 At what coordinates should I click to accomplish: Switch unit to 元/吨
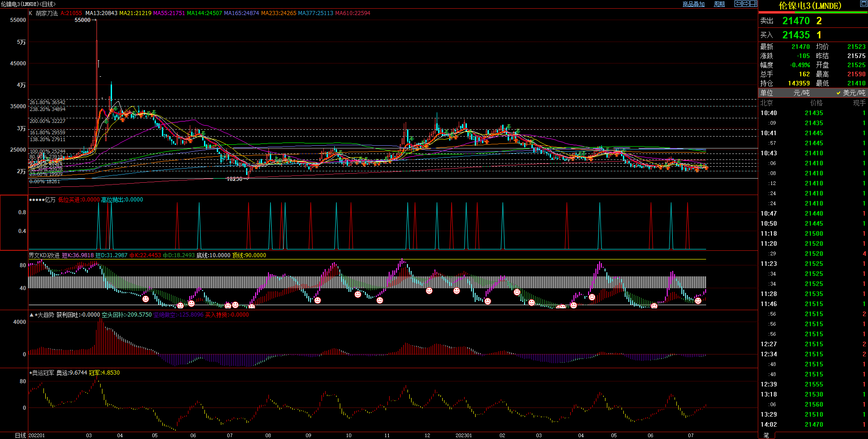tap(802, 93)
